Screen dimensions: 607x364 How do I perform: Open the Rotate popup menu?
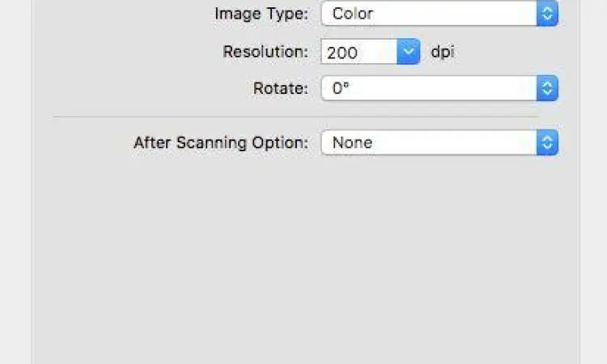[x=429, y=88]
